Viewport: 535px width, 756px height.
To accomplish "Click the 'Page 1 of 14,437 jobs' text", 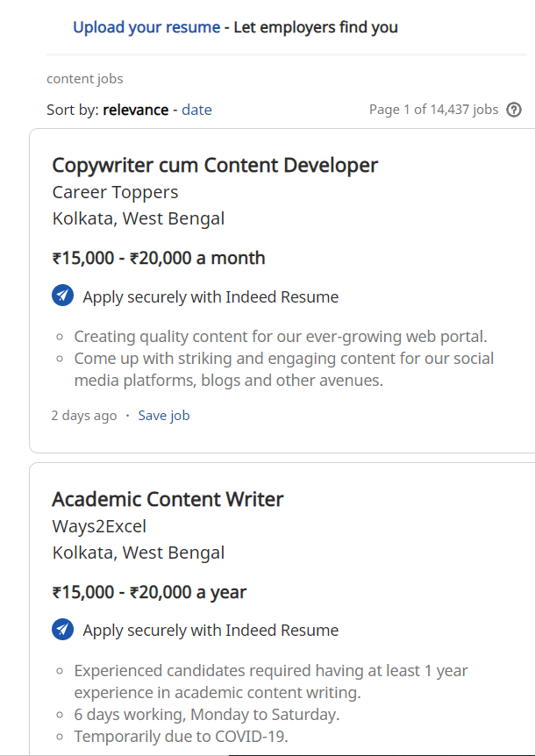I will [434, 110].
